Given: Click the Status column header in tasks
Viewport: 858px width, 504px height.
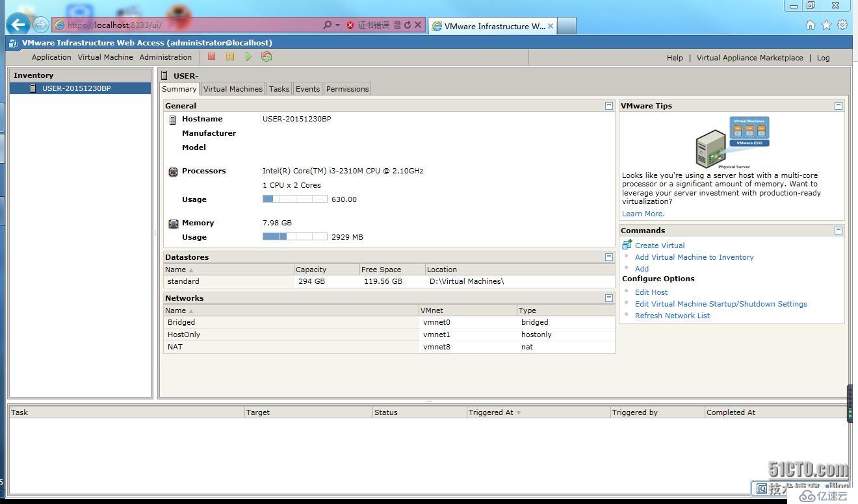Looking at the screenshot, I should click(419, 412).
